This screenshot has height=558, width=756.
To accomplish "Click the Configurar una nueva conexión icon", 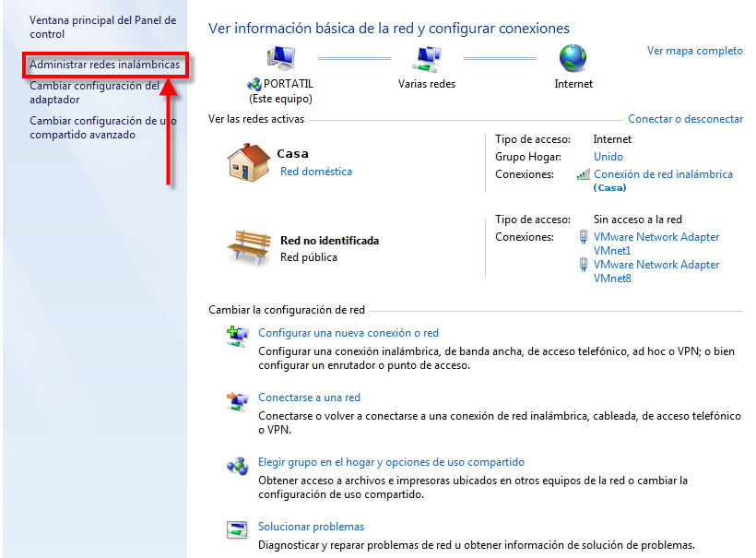I will pyautogui.click(x=237, y=335).
